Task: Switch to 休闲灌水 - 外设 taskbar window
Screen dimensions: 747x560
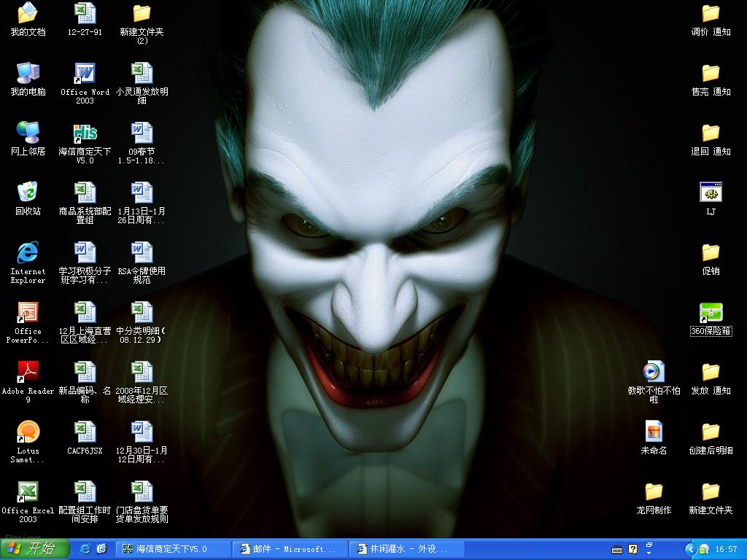Action: coord(406,549)
